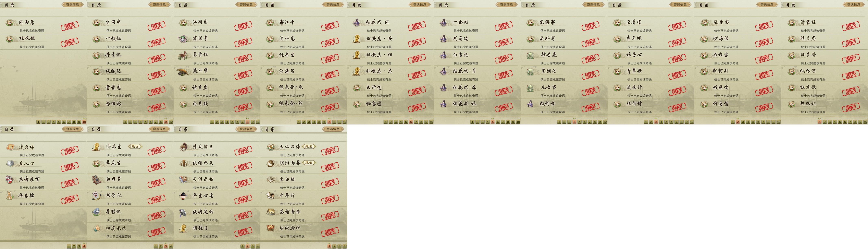Open the 三山四海 adventure entry
Viewport: 868px width, 249px height.
(x=289, y=147)
